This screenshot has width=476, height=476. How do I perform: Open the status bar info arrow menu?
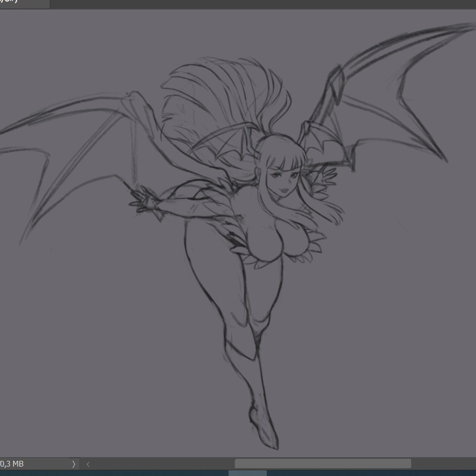(73, 464)
